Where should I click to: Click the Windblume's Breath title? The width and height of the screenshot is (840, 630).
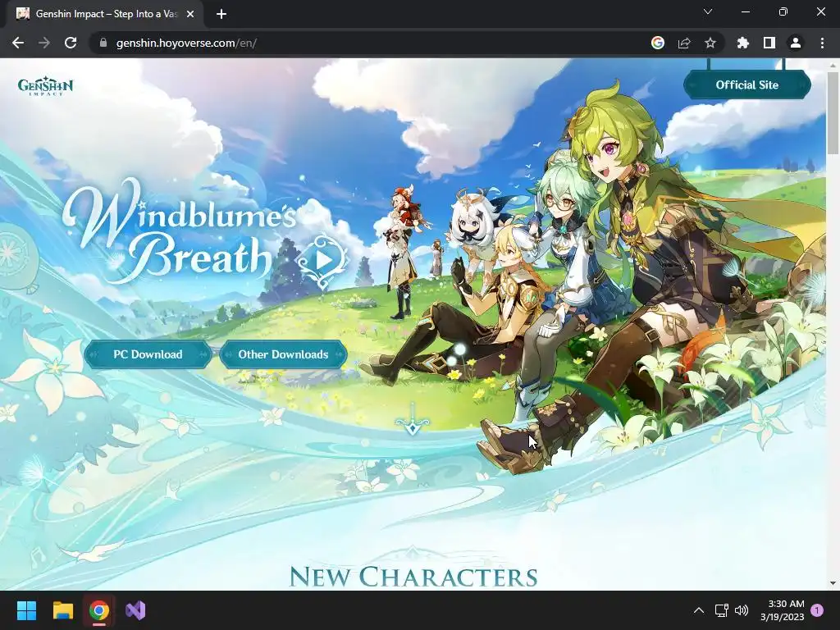tap(180, 231)
